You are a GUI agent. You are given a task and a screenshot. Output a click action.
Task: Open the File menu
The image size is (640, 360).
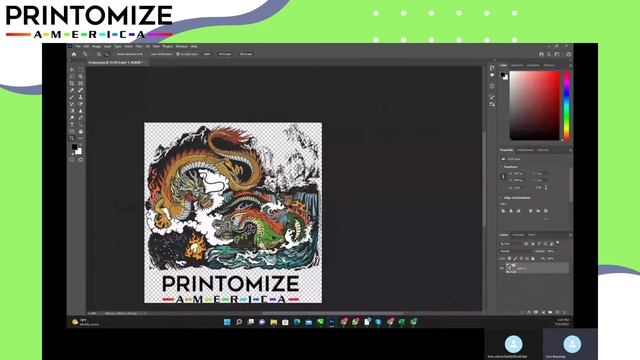click(78, 46)
